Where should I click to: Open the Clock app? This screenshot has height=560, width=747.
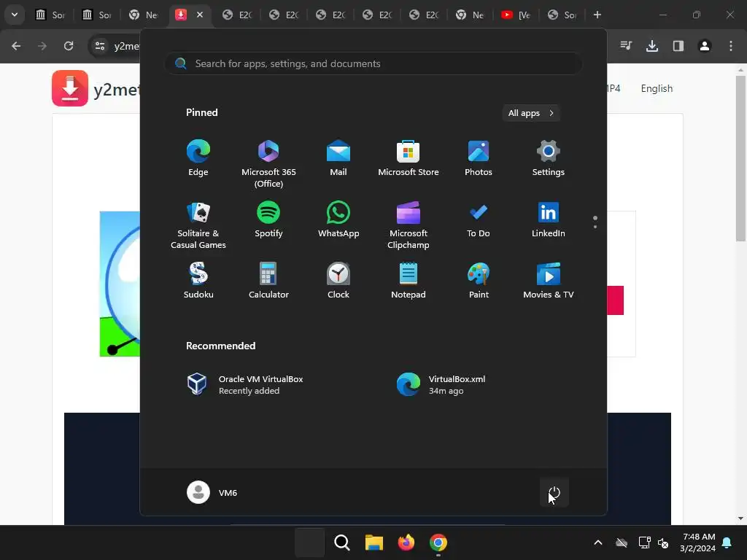[x=338, y=281]
